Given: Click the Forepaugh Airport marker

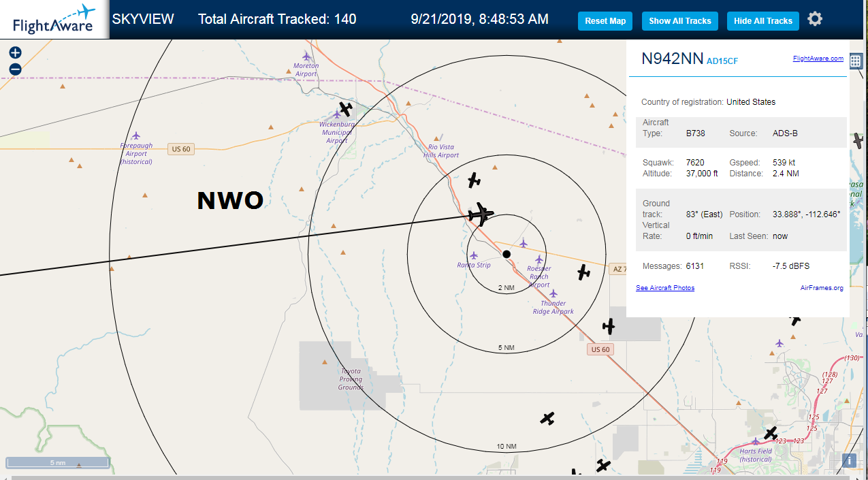Looking at the screenshot, I should click(136, 135).
